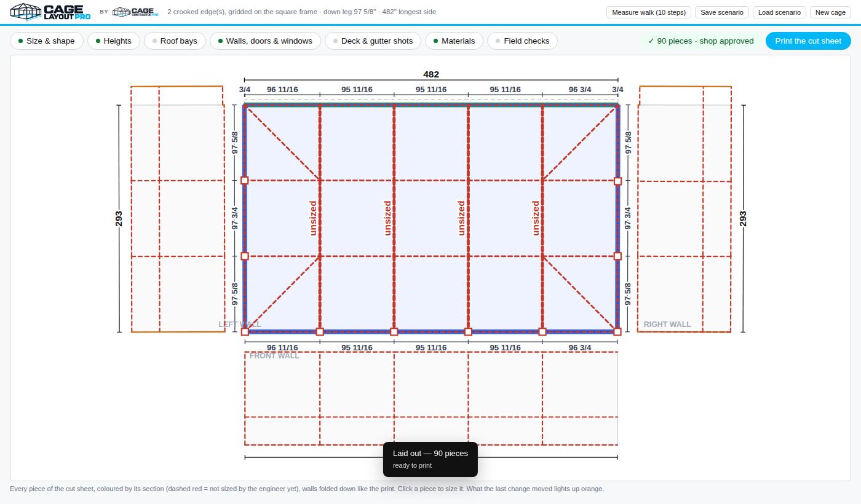Click the FRONT WALL label
Viewport: 861px width, 504px height.
click(274, 355)
